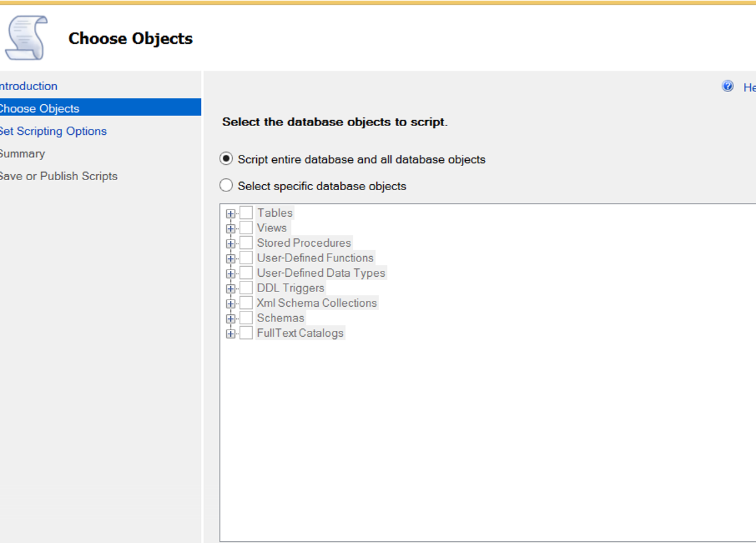Enable the User-Defined Functions checkbox
The image size is (756, 543).
246,257
